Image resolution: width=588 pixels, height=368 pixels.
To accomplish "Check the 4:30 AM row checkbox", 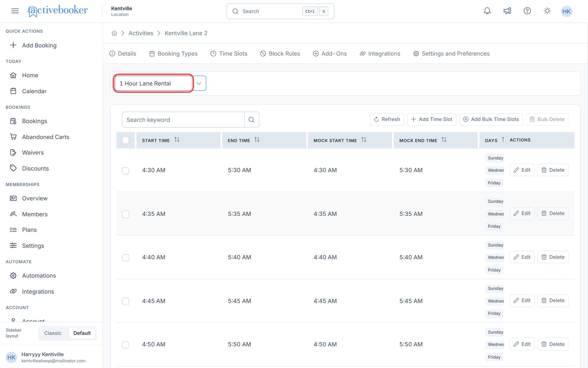I will point(125,170).
